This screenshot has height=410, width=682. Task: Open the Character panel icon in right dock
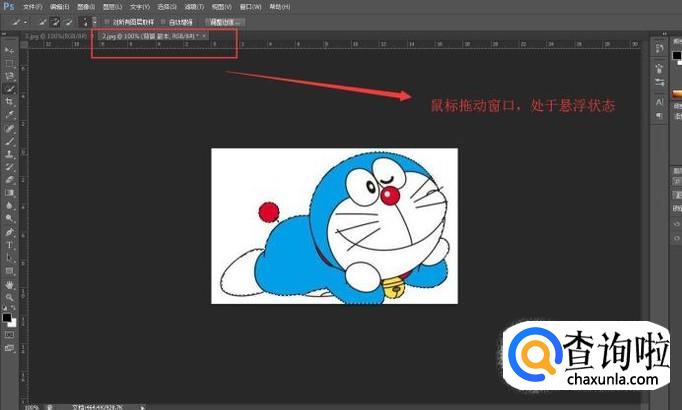[x=659, y=102]
